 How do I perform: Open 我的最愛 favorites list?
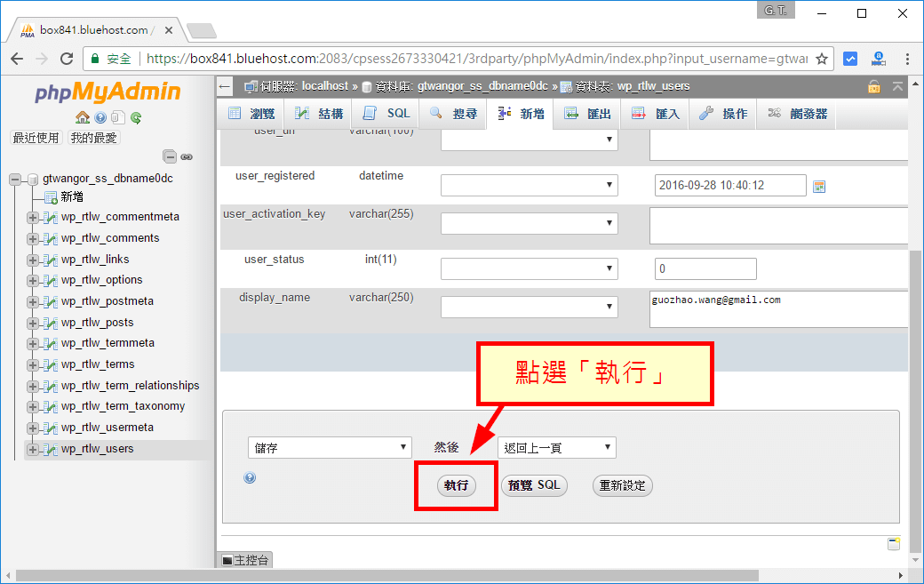coord(95,138)
